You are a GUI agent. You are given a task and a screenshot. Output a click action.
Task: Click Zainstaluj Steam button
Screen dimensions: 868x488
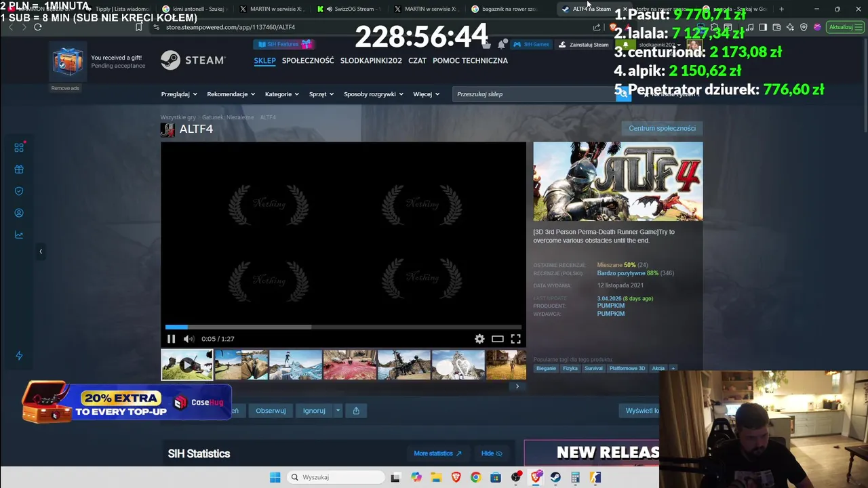click(x=584, y=45)
